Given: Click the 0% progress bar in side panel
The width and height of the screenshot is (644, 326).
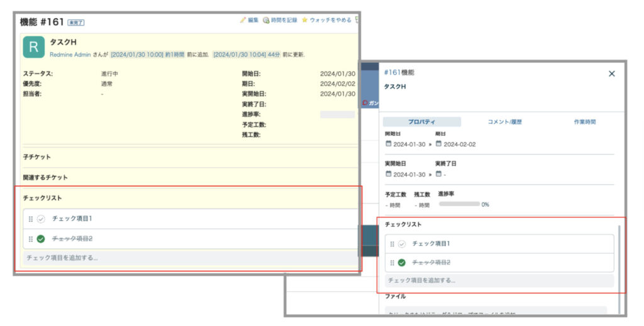Looking at the screenshot, I should (x=459, y=204).
